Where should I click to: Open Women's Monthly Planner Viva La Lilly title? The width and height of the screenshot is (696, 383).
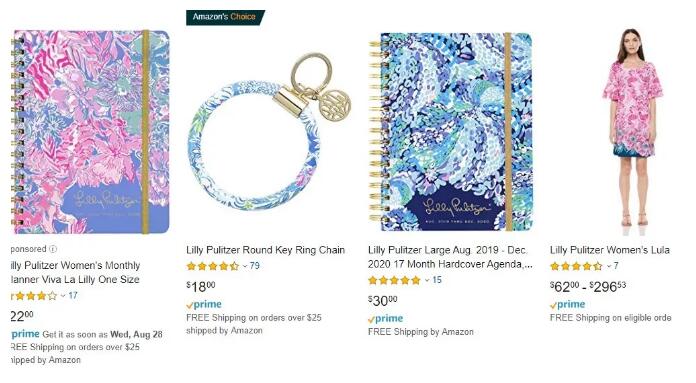(75, 272)
